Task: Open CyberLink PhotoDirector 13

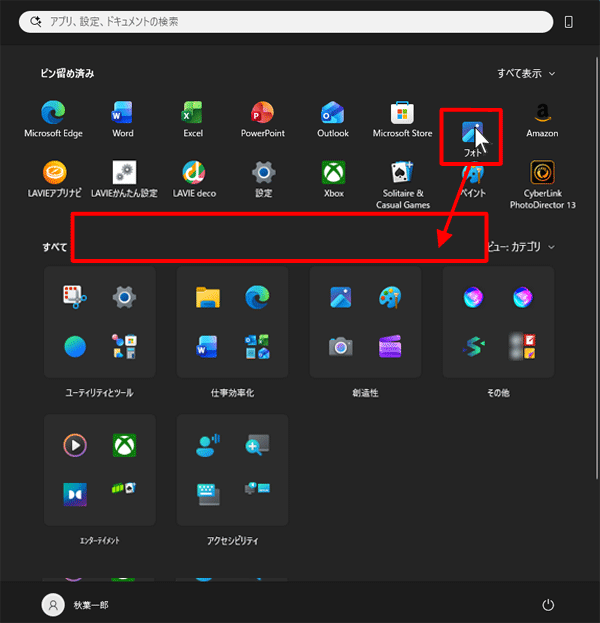Action: [542, 185]
